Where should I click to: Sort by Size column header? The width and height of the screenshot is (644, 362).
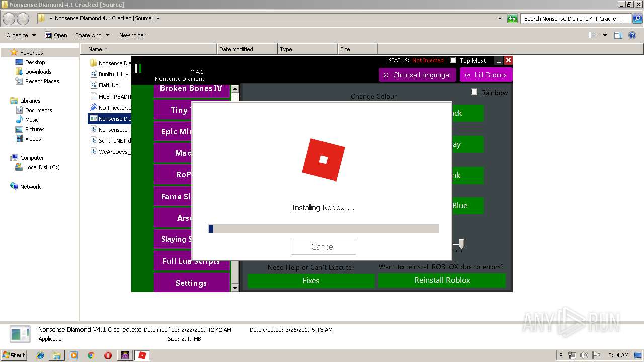358,49
